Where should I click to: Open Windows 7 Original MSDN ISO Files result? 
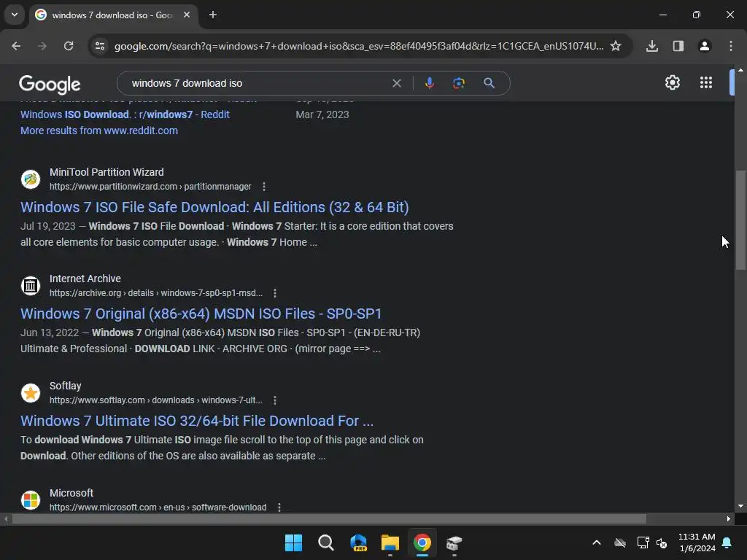(x=201, y=314)
